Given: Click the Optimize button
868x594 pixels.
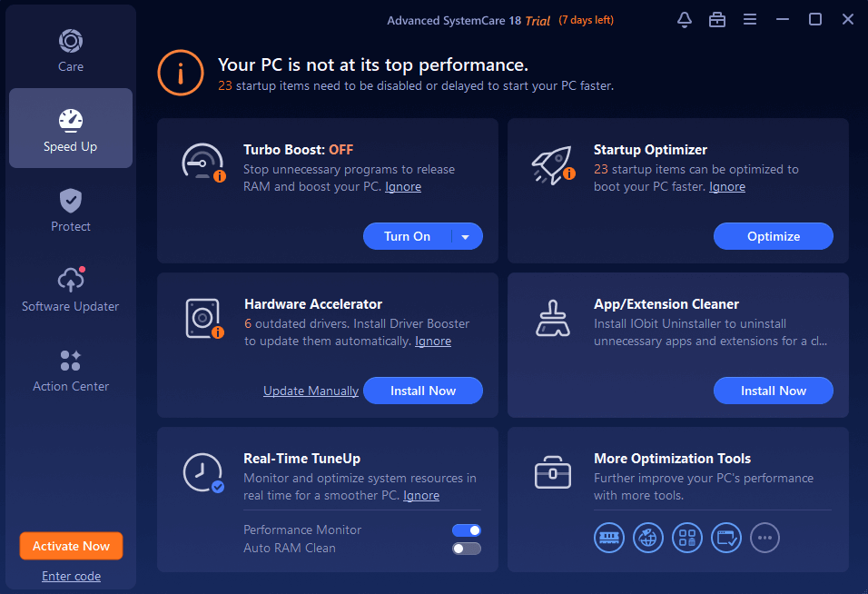Looking at the screenshot, I should pyautogui.click(x=773, y=236).
